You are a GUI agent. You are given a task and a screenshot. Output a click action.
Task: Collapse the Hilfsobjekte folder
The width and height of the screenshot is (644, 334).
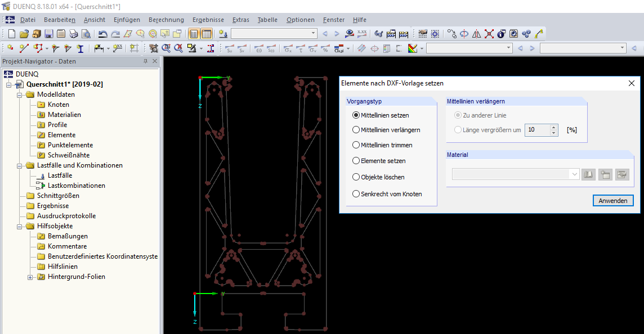[x=19, y=227]
